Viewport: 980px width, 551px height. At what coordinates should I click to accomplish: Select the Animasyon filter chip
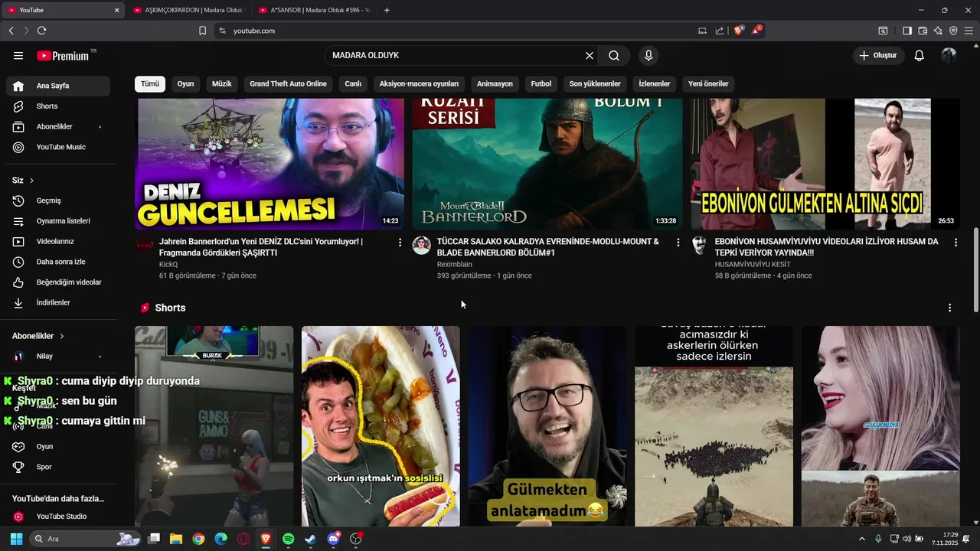(495, 83)
